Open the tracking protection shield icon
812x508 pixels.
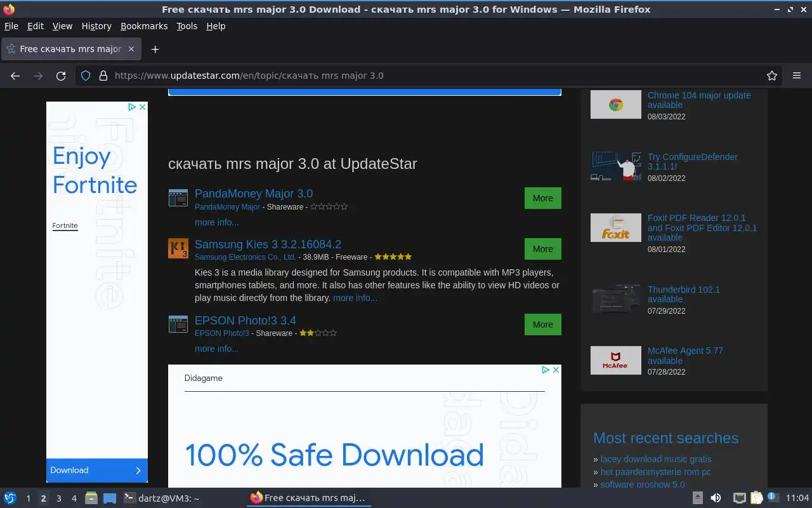click(x=86, y=76)
